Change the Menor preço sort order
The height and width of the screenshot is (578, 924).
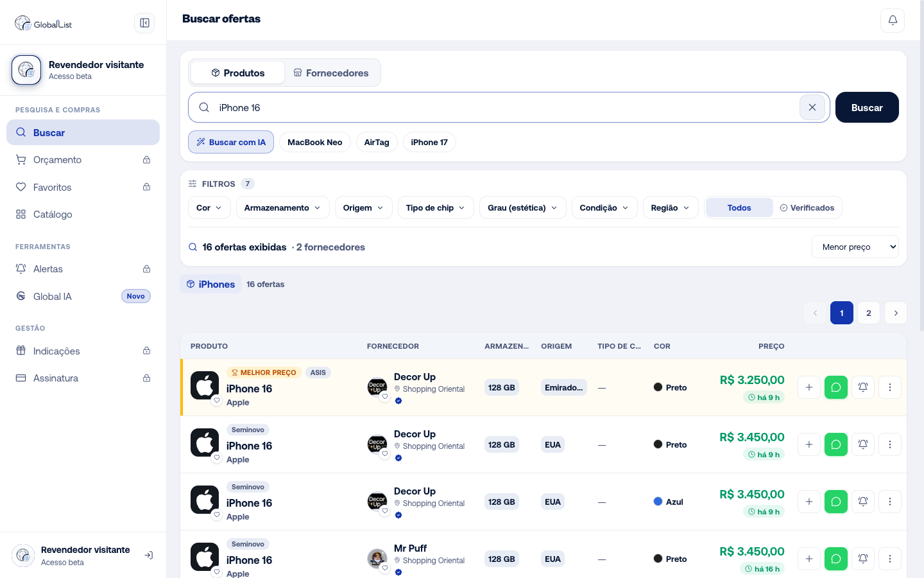tap(855, 247)
